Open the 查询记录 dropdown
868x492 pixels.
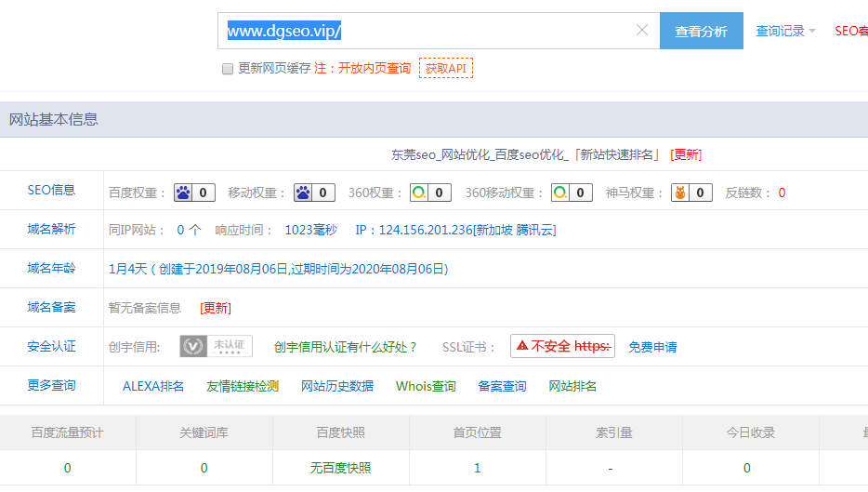(785, 31)
